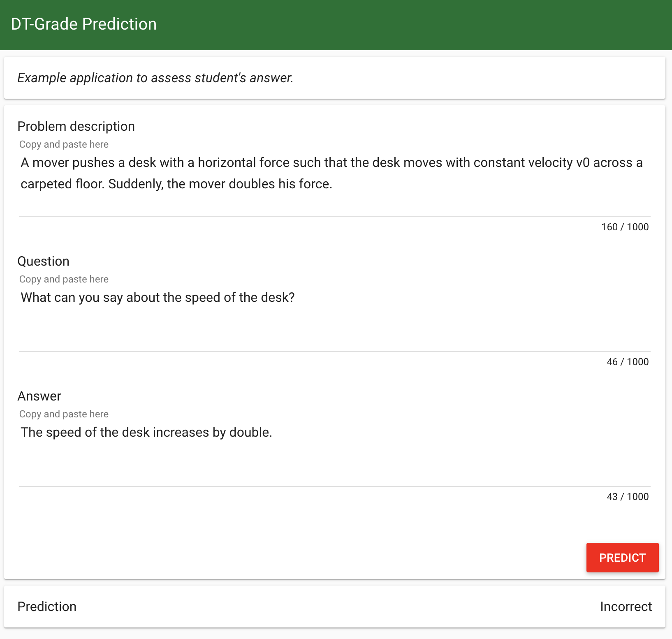Click the DT-Grade Prediction header title
The image size is (672, 639).
[x=84, y=24]
